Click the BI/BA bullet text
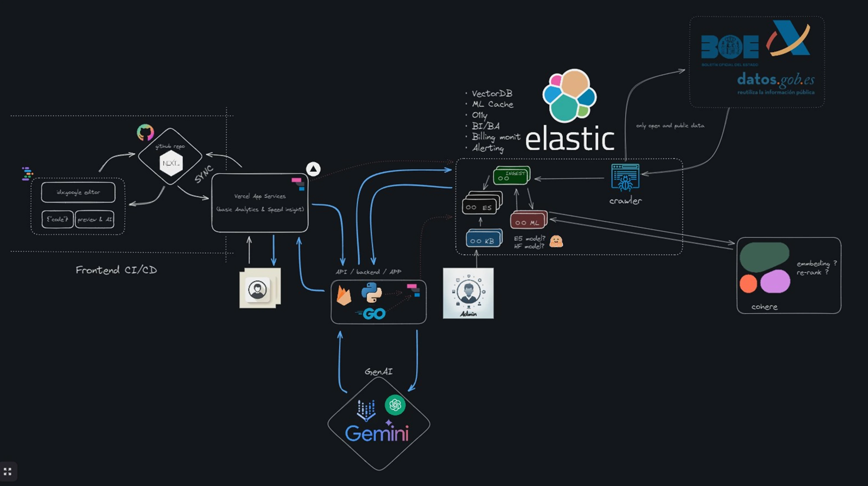The width and height of the screenshot is (868, 486). 486,126
